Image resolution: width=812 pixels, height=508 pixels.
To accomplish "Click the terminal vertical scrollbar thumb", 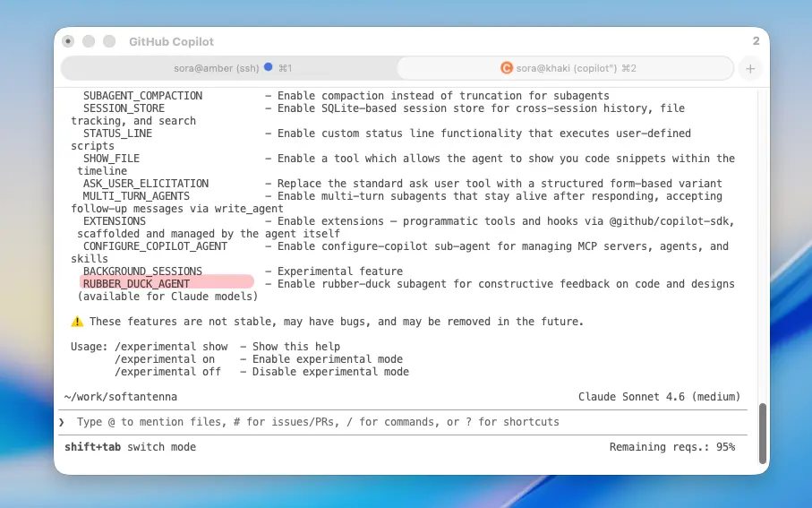I will coord(762,434).
